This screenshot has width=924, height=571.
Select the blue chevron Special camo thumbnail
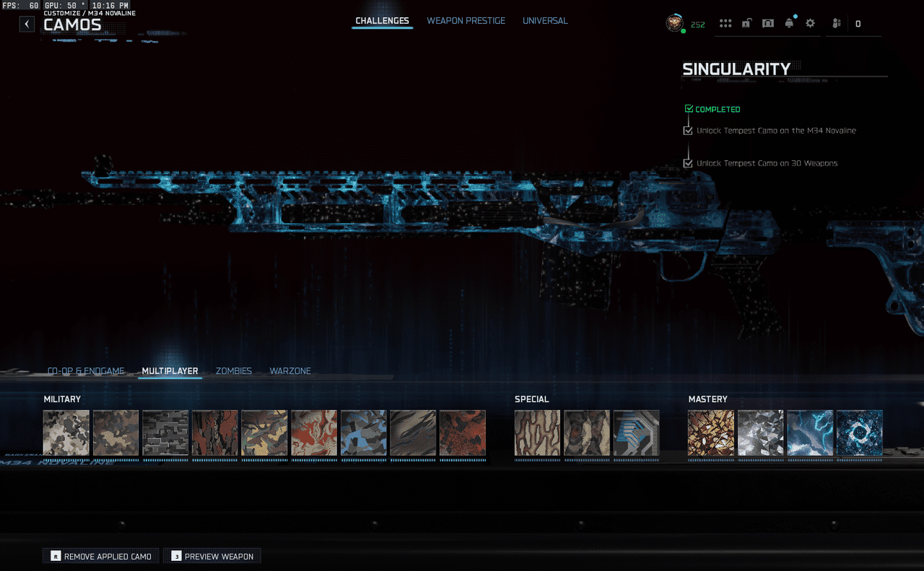(636, 433)
